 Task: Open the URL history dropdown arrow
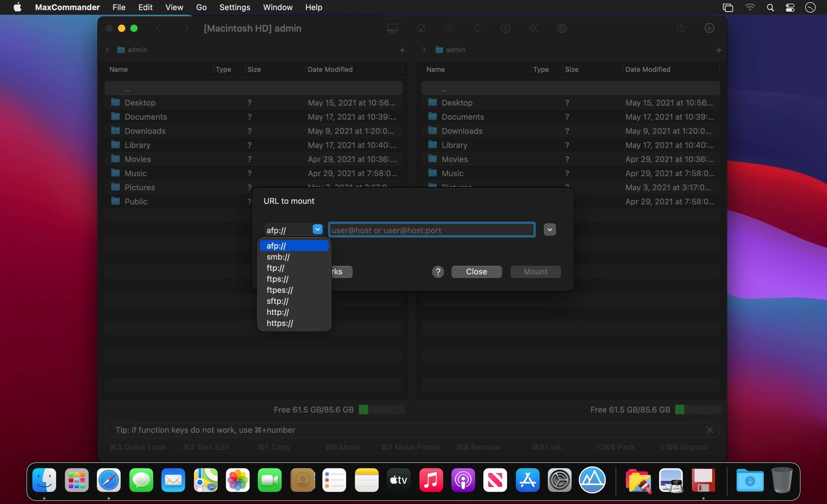[x=549, y=230]
